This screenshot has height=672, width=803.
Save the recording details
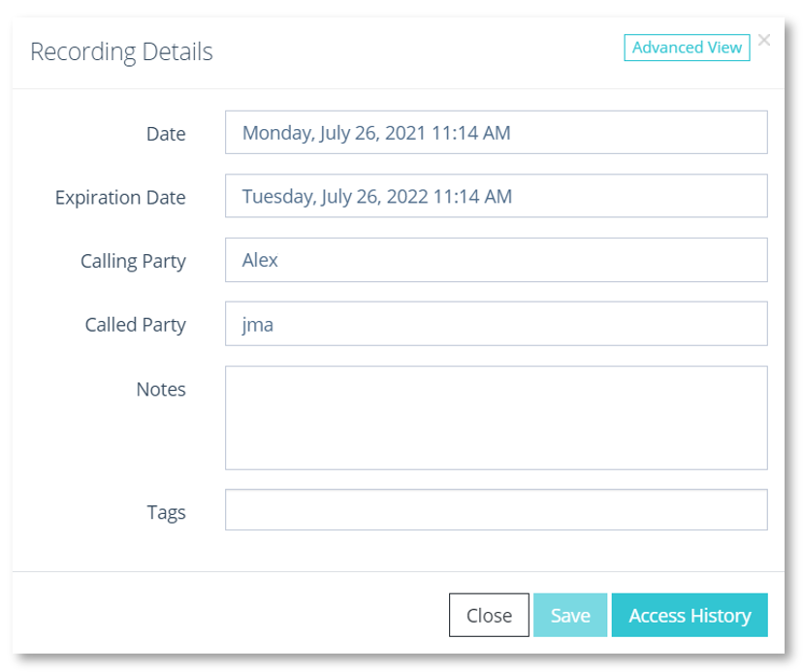pos(570,615)
